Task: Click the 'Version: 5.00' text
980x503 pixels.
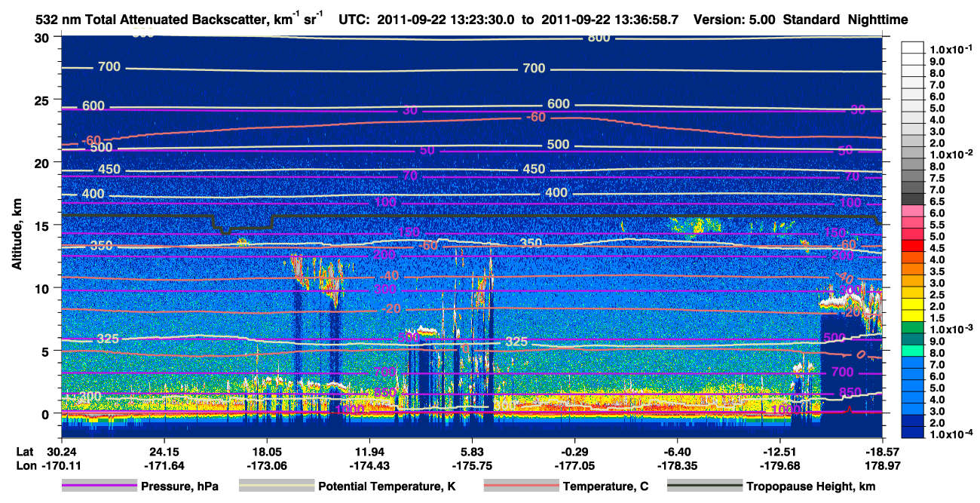Action: (x=733, y=20)
